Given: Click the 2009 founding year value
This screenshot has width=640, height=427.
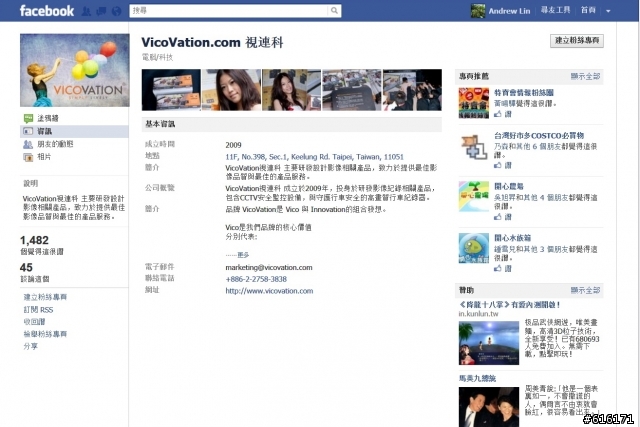Looking at the screenshot, I should pos(233,145).
